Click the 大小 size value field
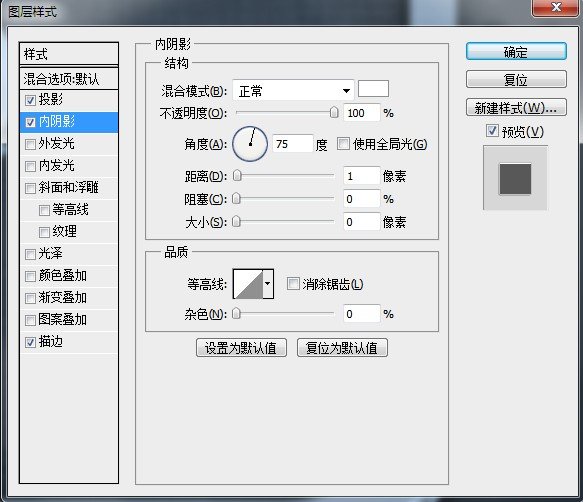 362,222
